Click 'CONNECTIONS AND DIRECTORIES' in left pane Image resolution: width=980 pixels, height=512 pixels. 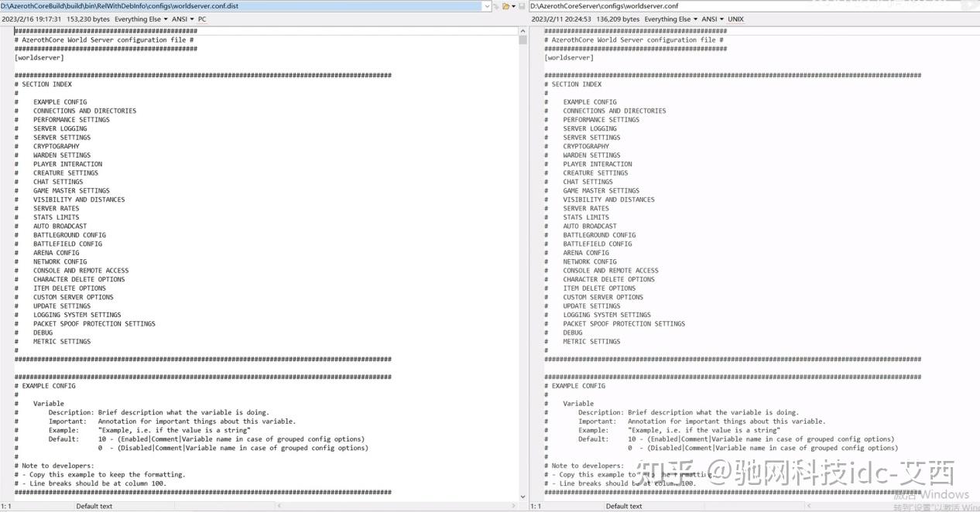[84, 111]
